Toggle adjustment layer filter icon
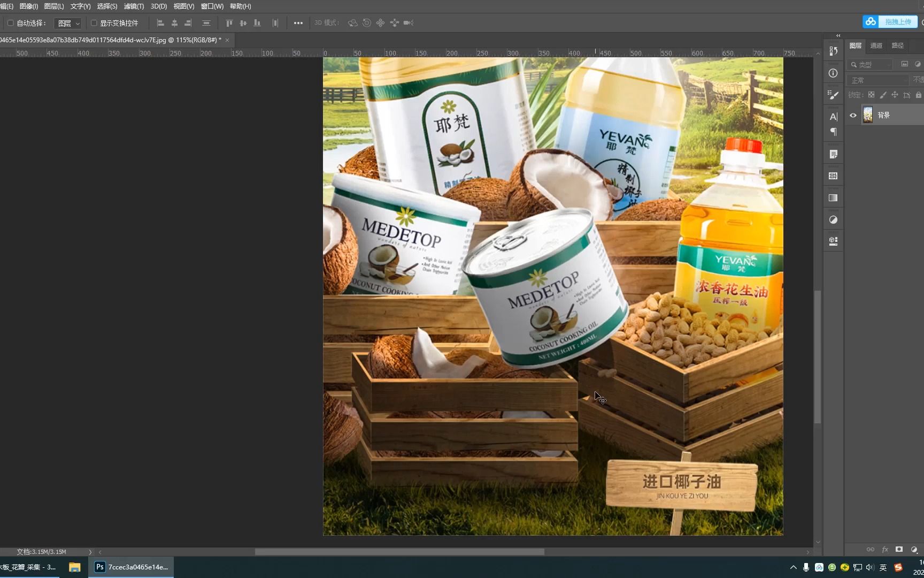924x578 pixels. point(918,64)
